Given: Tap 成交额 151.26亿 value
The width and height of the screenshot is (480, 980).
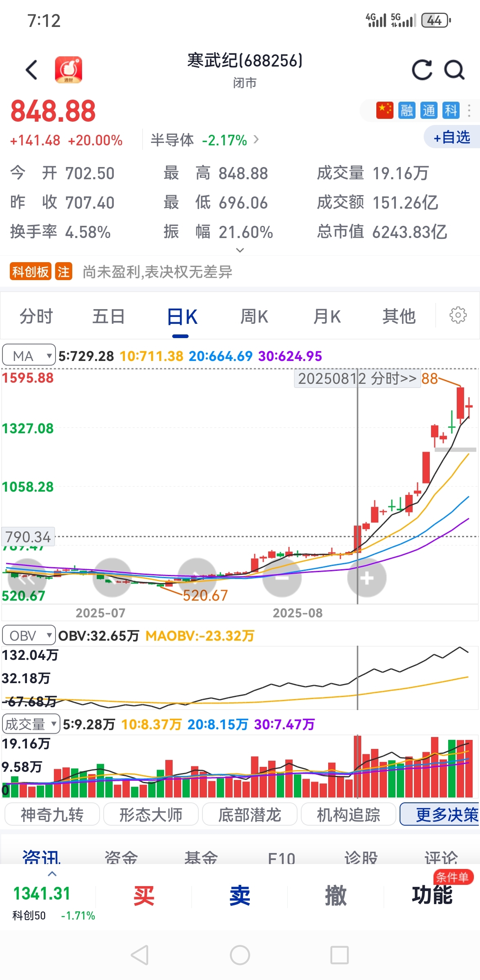Looking at the screenshot, I should click(377, 202).
